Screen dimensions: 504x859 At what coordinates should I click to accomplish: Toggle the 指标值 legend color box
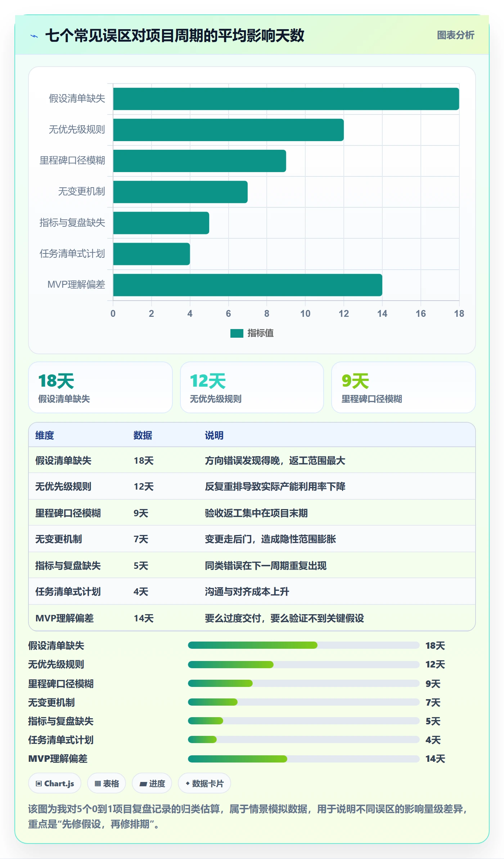pos(237,333)
